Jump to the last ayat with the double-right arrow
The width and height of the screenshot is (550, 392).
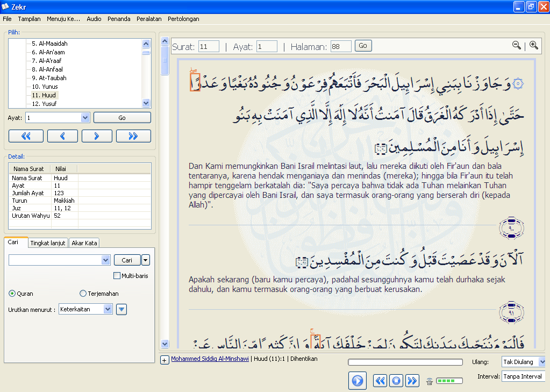pos(133,136)
